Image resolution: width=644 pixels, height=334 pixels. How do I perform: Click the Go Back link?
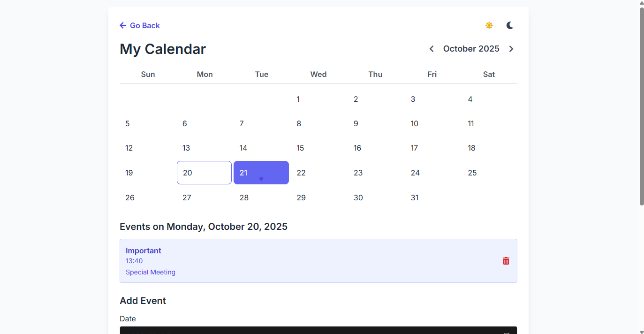[144, 25]
